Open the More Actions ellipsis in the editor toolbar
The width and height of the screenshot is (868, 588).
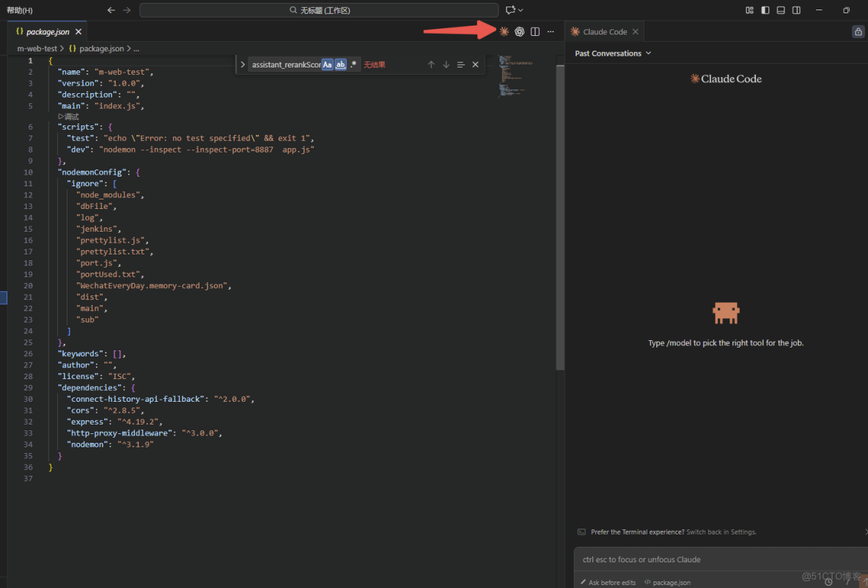[552, 31]
